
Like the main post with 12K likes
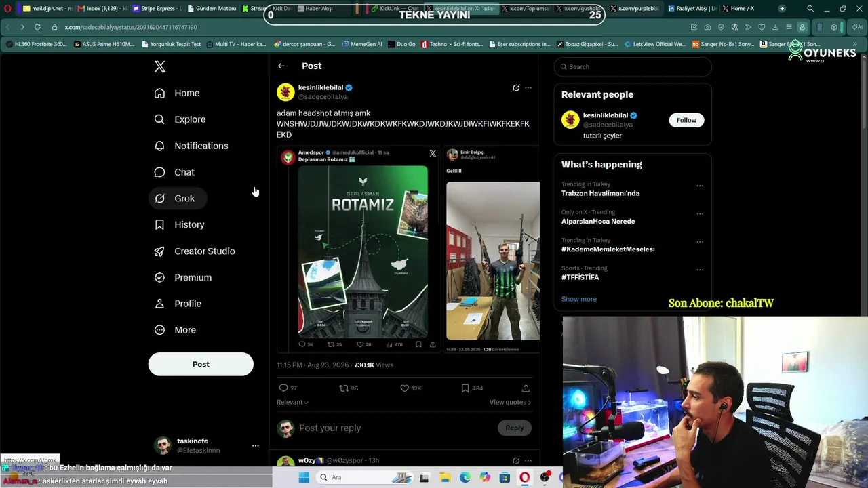click(x=411, y=388)
